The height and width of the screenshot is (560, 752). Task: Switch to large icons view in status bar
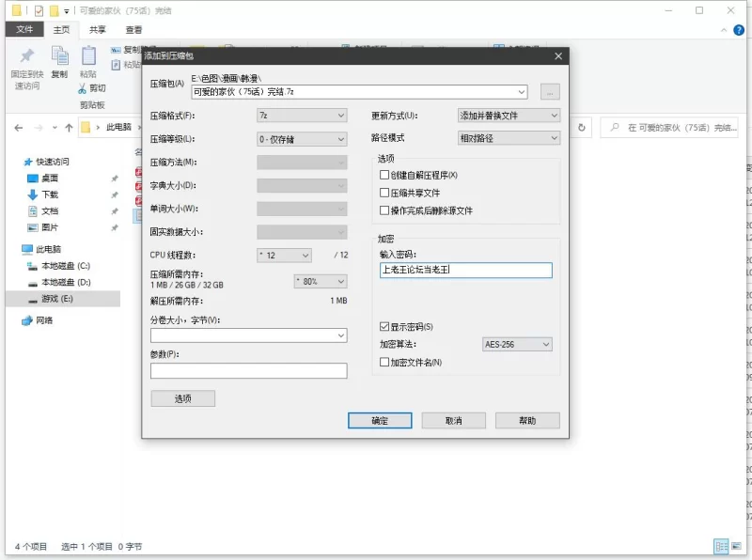point(736,547)
